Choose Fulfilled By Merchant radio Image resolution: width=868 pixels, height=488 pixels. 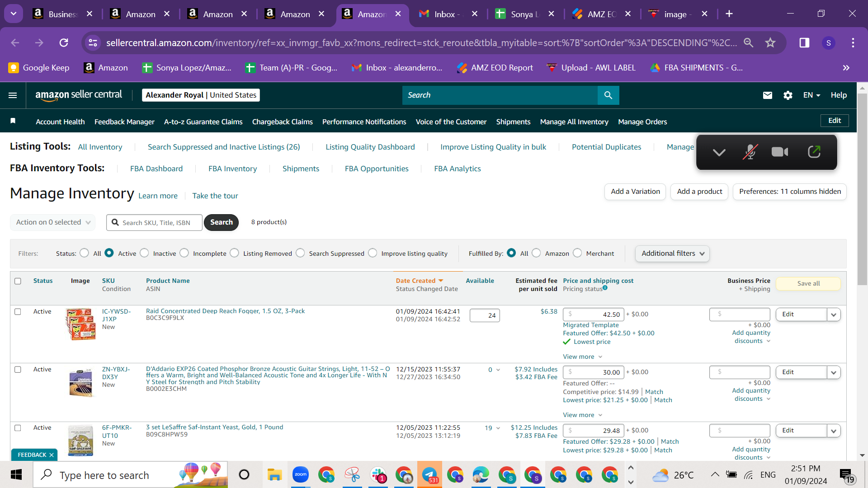[577, 253]
